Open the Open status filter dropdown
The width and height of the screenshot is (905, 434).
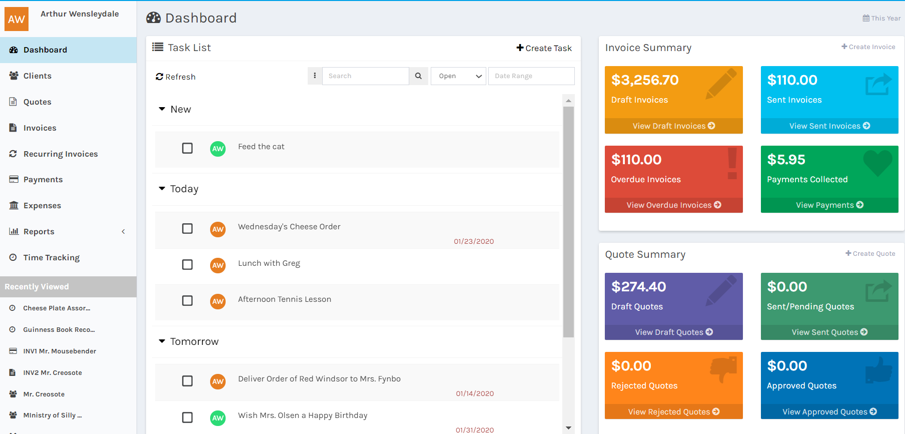point(458,76)
